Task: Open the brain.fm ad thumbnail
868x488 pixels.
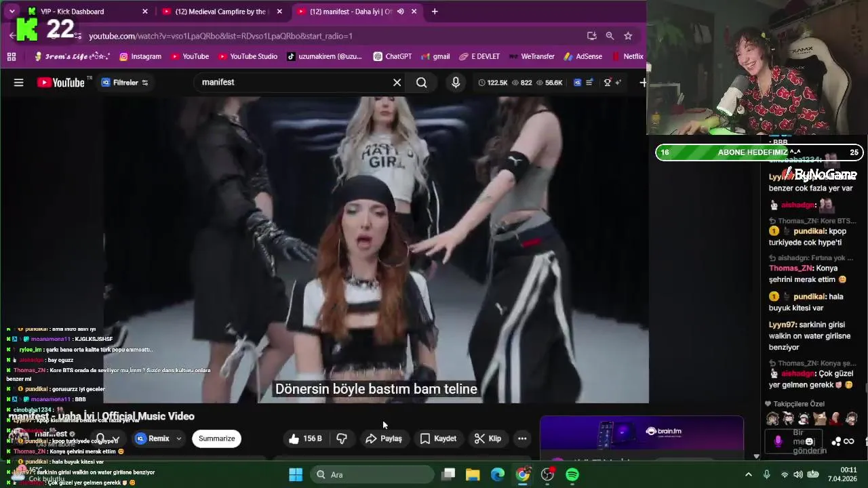Action: 642,432
